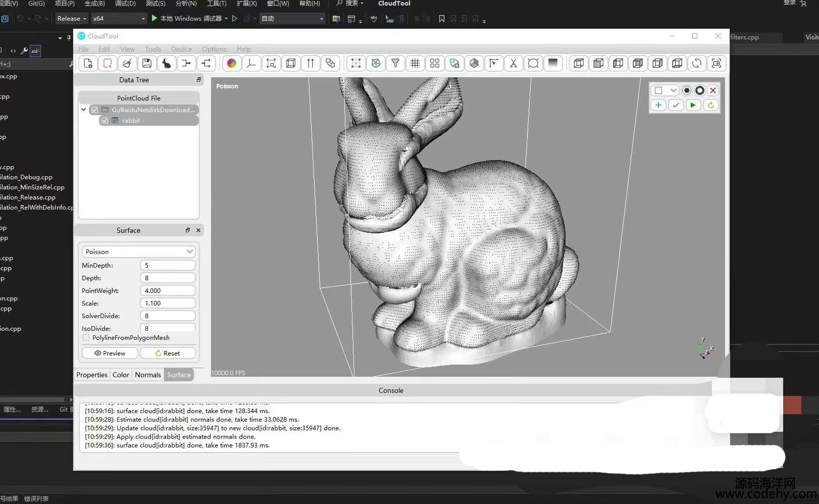819x504 pixels.
Task: Click the green plus add button in viewport
Action: (658, 105)
